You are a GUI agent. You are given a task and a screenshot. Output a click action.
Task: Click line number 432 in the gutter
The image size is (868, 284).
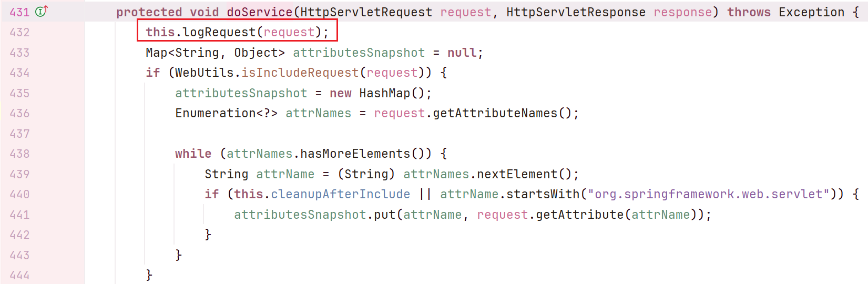tap(19, 33)
